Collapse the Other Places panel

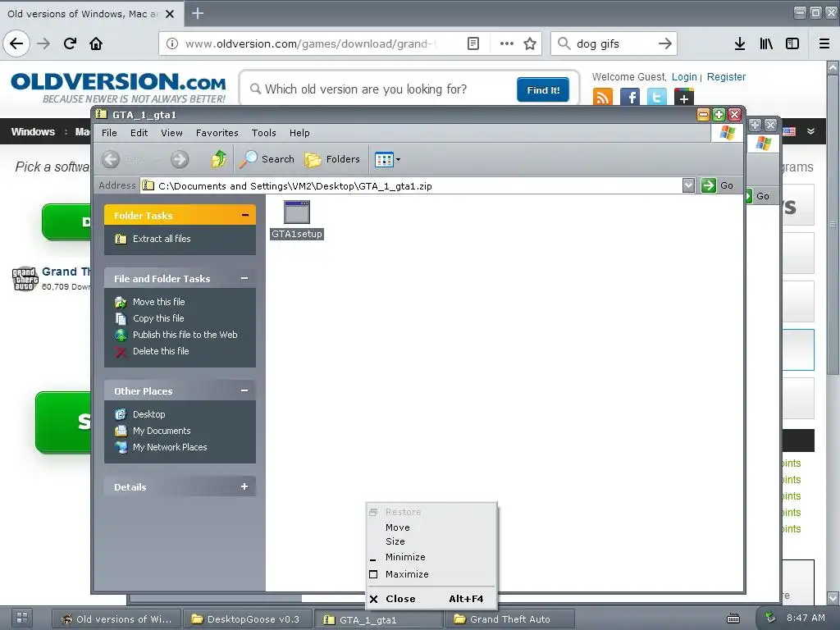244,391
